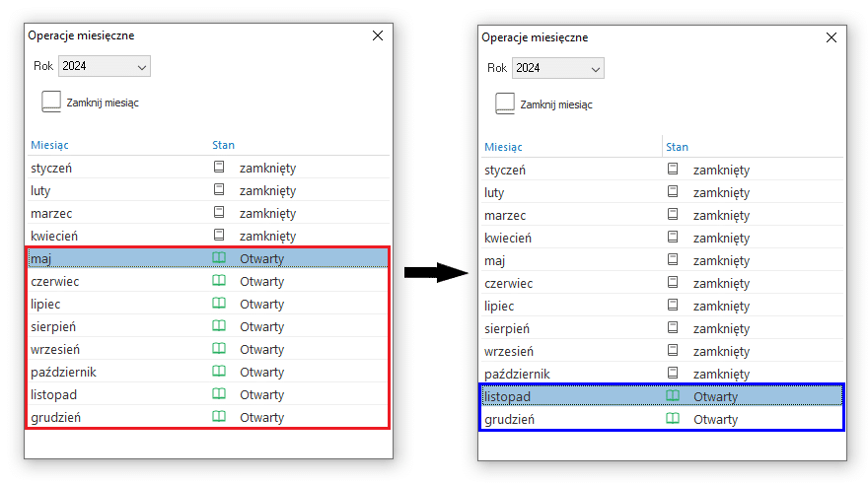Close the right Operacje miesięczne window
The width and height of the screenshot is (868, 483).
point(832,37)
